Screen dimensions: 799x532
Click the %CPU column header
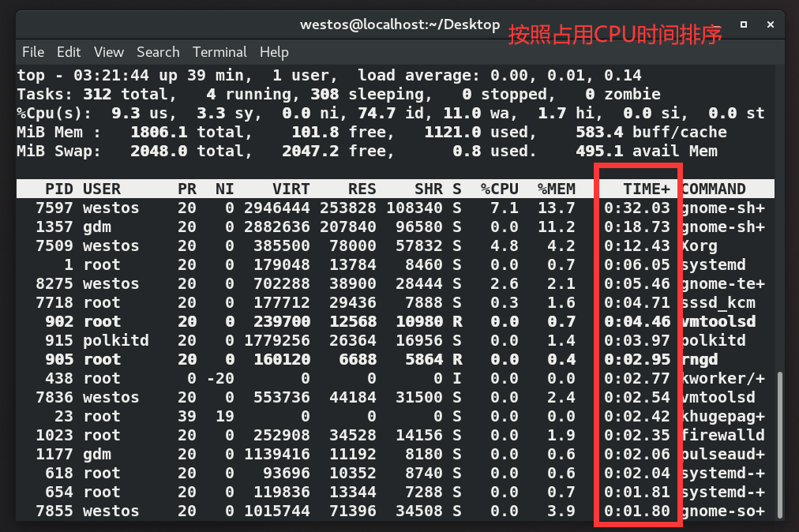click(499, 189)
